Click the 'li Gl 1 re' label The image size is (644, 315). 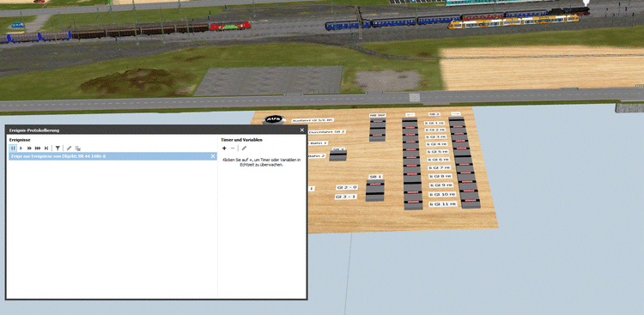point(434,123)
